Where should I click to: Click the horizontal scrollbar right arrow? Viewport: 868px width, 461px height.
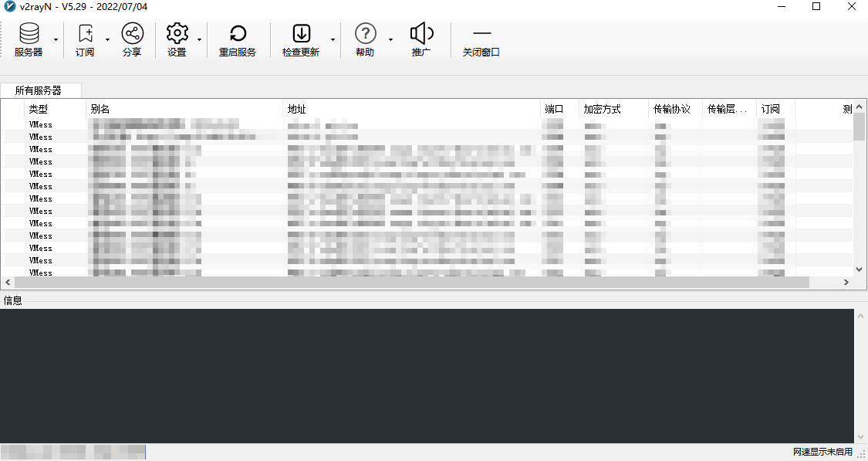tap(846, 282)
